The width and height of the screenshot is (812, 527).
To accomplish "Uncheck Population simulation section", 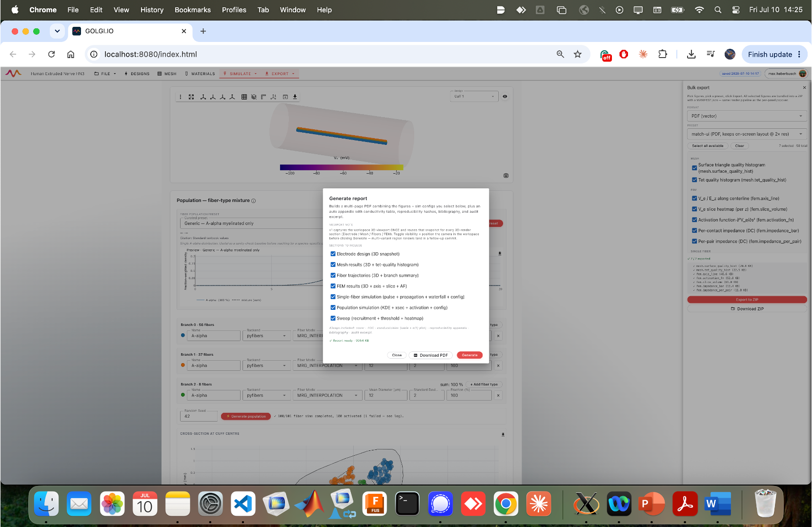I will pos(333,307).
